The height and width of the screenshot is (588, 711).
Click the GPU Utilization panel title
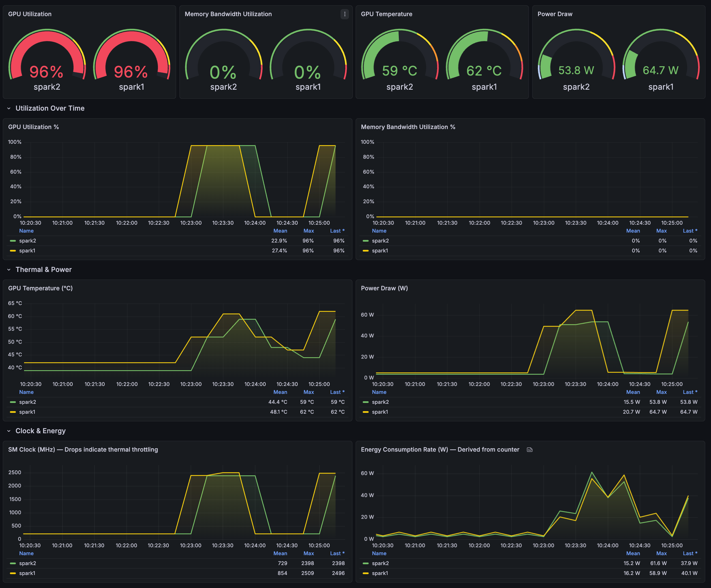[x=30, y=14]
